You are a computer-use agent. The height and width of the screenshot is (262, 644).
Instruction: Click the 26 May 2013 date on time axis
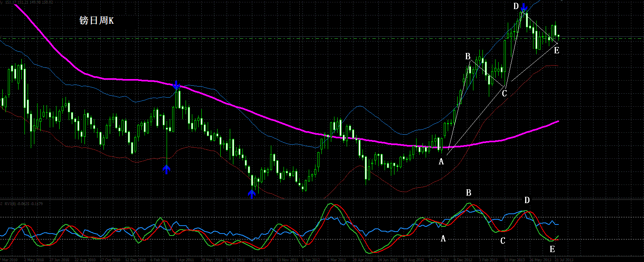point(540,260)
